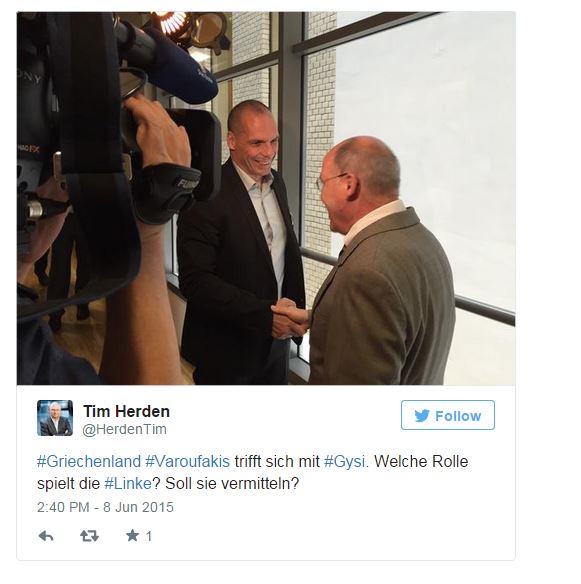581x584 pixels.
Task: Click the tweet text 'Welche Rolle'
Action: (x=421, y=461)
